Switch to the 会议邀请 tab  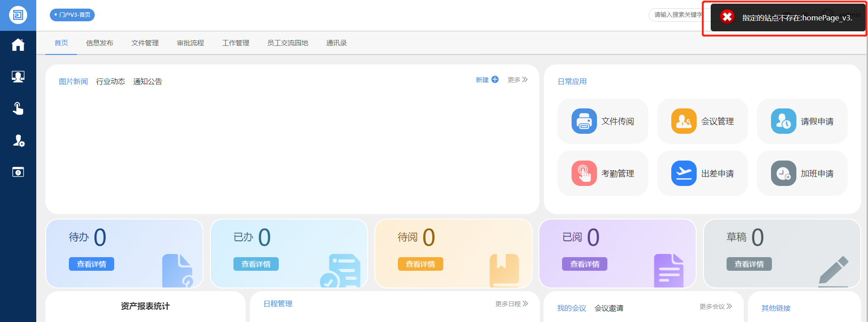[609, 308]
